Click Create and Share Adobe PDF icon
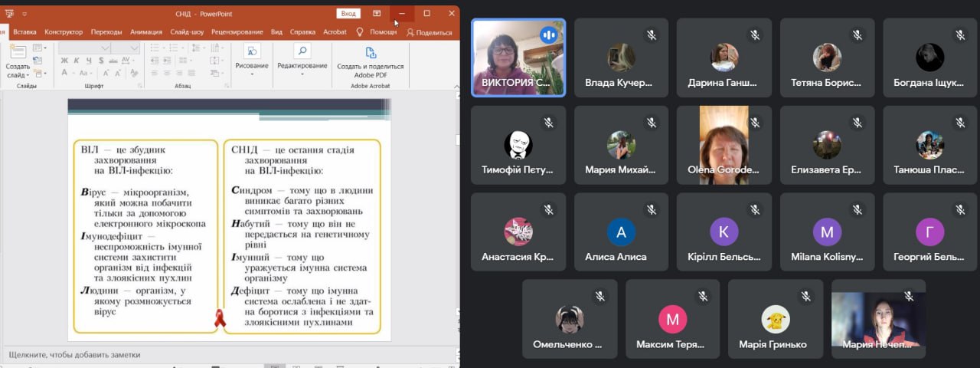The image size is (980, 368). tap(371, 54)
